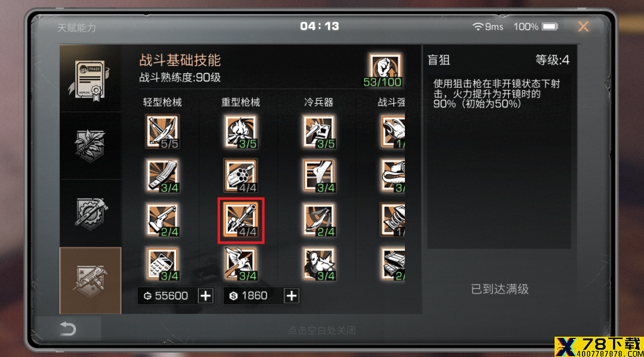
Task: Select the campfire skill icon under 重型枪械
Action: click(241, 131)
